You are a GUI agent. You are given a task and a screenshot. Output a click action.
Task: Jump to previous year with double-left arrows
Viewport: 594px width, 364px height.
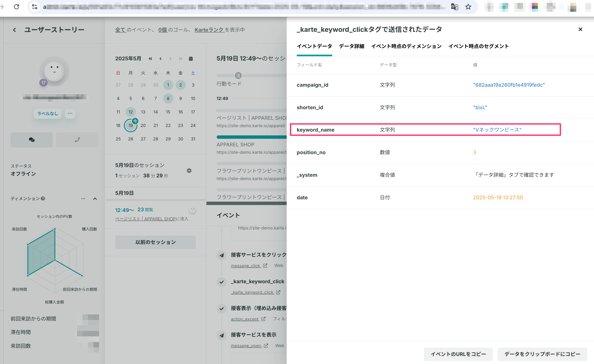click(x=150, y=59)
